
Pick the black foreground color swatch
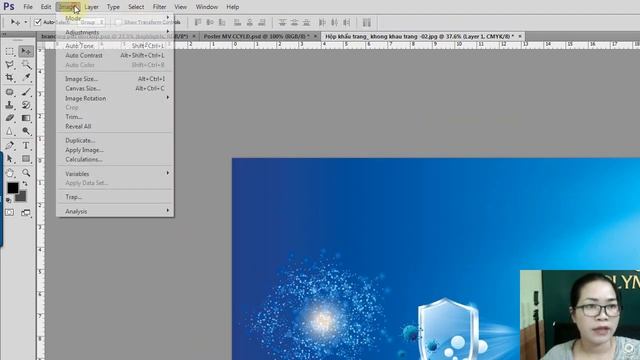[x=12, y=188]
